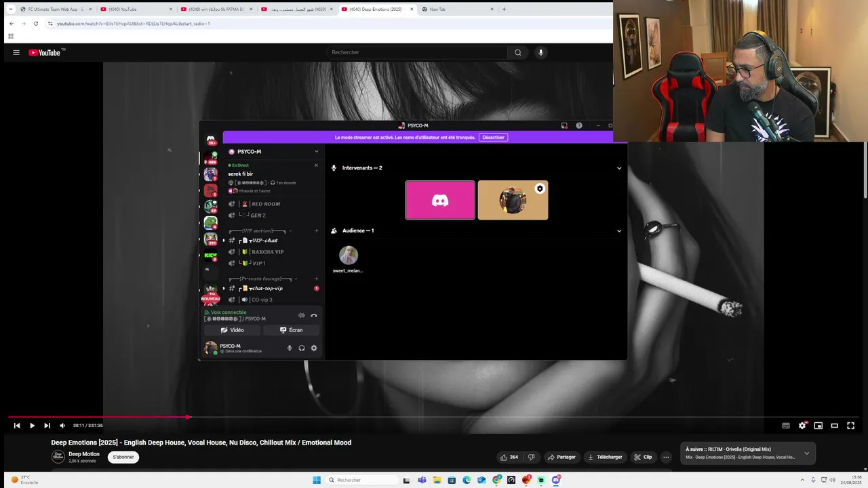This screenshot has height=488, width=868.
Task: Switch to the FATMA BC YouTube tab
Action: pos(216,9)
